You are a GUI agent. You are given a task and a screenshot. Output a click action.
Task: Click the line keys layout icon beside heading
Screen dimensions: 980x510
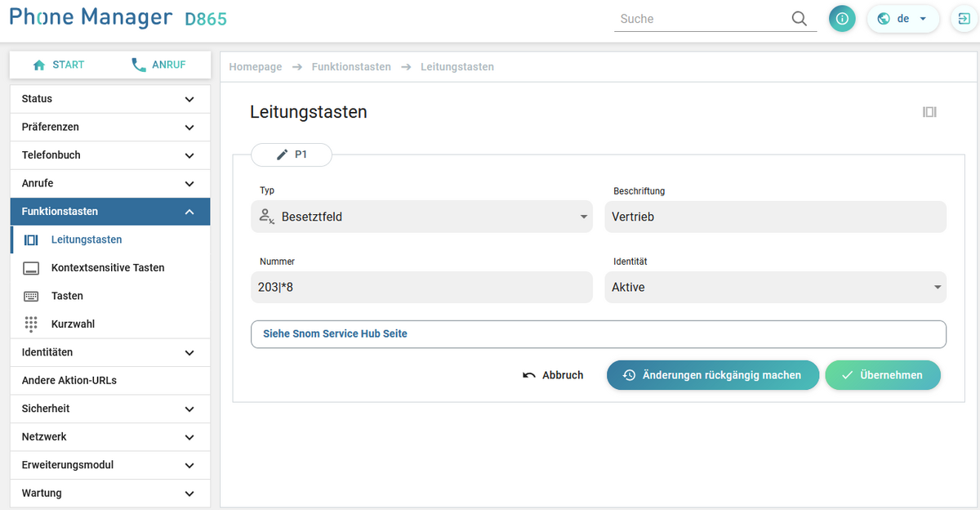tap(929, 112)
